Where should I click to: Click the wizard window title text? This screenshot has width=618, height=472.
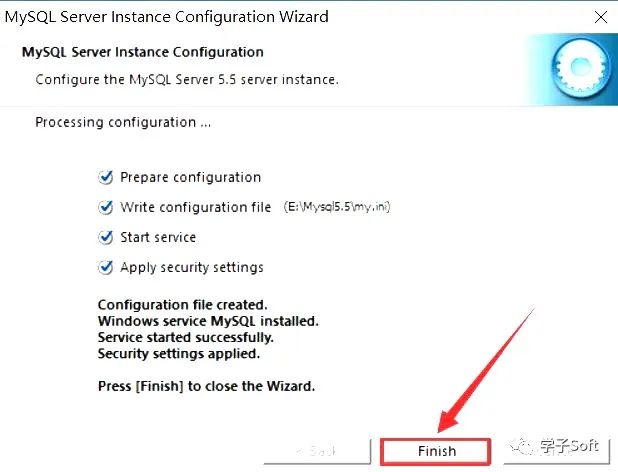click(x=166, y=17)
